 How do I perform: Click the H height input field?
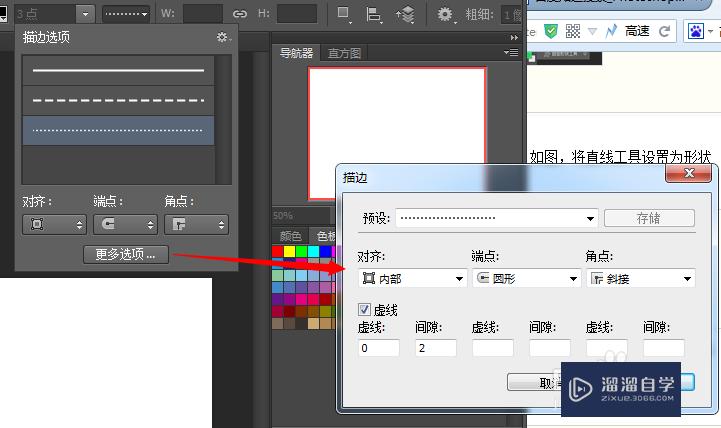pos(297,14)
